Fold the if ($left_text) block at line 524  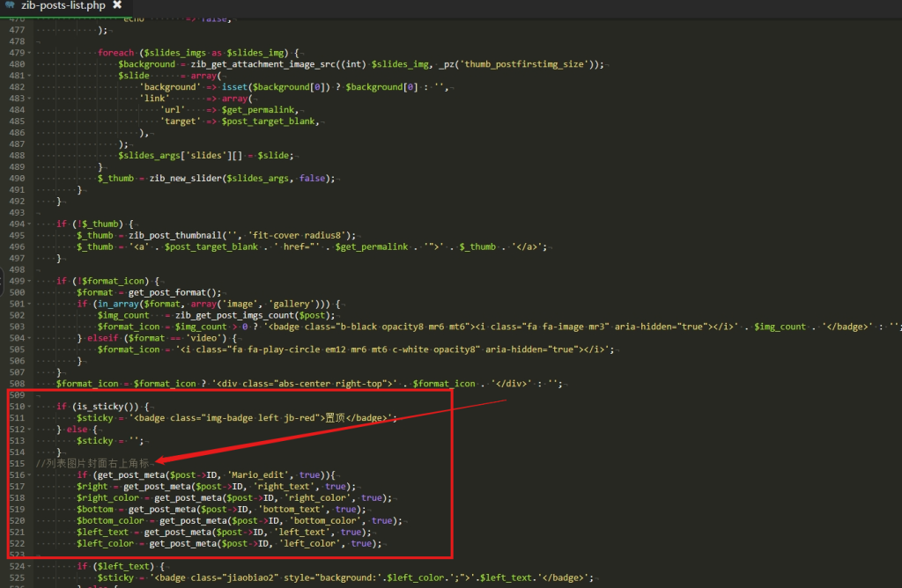tap(29, 567)
